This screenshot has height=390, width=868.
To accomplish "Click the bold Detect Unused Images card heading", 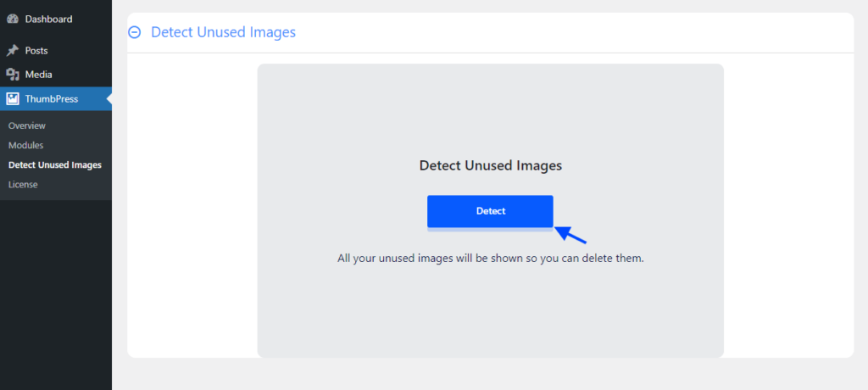I will point(491,165).
